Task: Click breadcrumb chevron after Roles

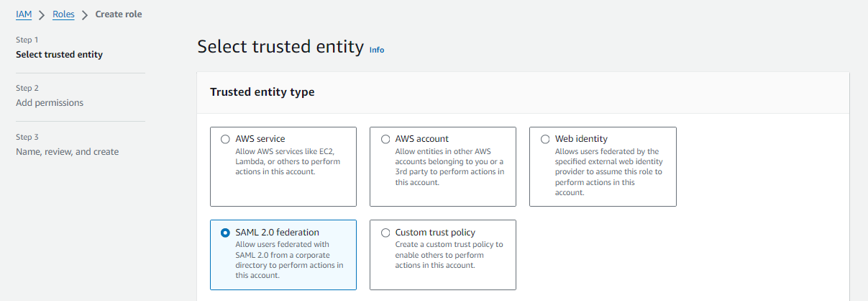Action: (85, 14)
